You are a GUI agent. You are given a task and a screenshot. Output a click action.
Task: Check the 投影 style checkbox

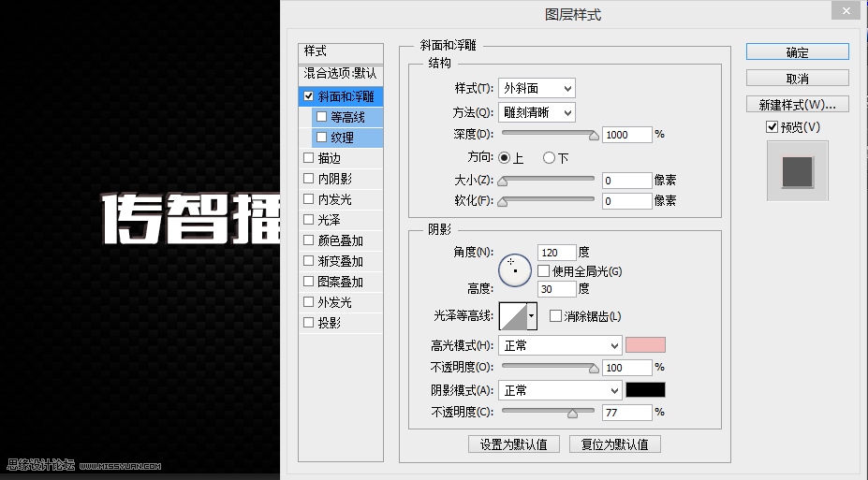click(309, 323)
